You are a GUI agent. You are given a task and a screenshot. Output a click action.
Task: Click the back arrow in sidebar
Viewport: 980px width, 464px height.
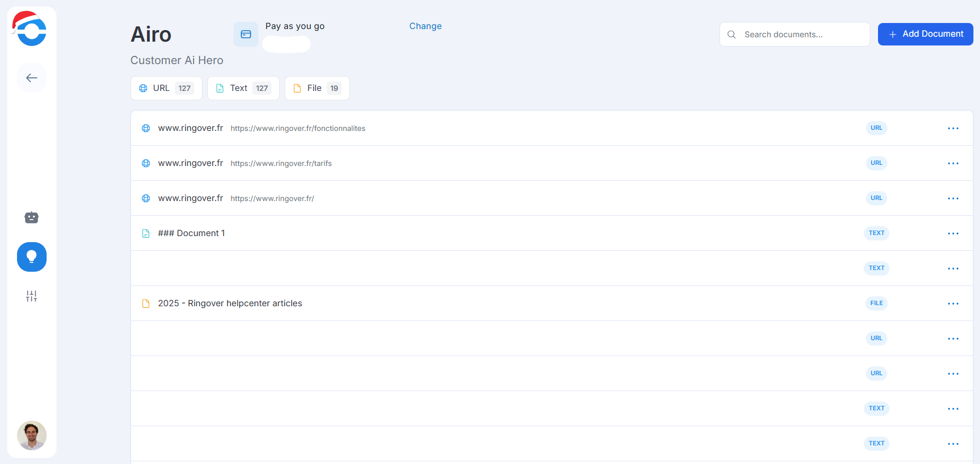click(32, 78)
